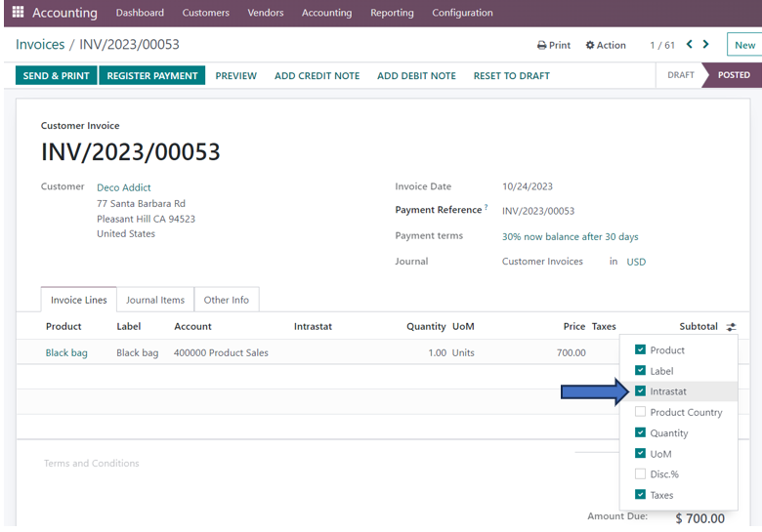This screenshot has width=762, height=532.
Task: Switch to the Journal Items tab
Action: [155, 300]
